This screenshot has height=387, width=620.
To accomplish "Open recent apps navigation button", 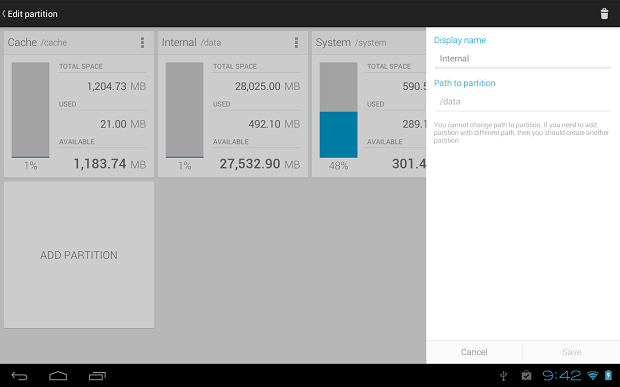I will coord(97,376).
